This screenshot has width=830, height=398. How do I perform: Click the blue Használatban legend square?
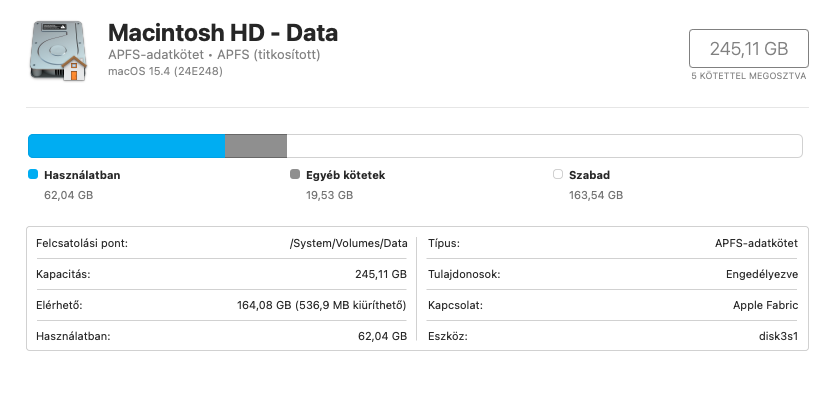pyautogui.click(x=33, y=174)
